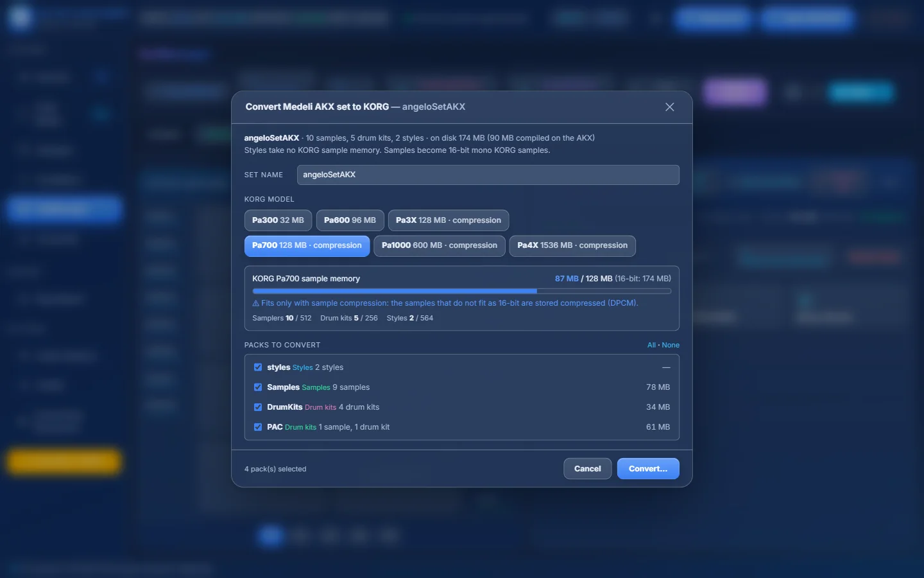This screenshot has height=578, width=924.
Task: Click the 'PACKS TO CONVERT' section label
Action: (x=282, y=345)
